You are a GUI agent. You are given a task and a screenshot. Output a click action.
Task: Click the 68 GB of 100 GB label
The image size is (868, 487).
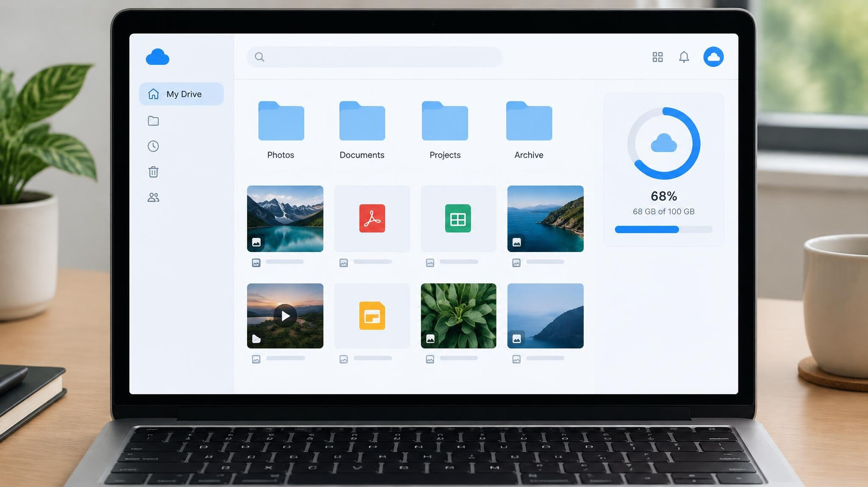tap(664, 211)
